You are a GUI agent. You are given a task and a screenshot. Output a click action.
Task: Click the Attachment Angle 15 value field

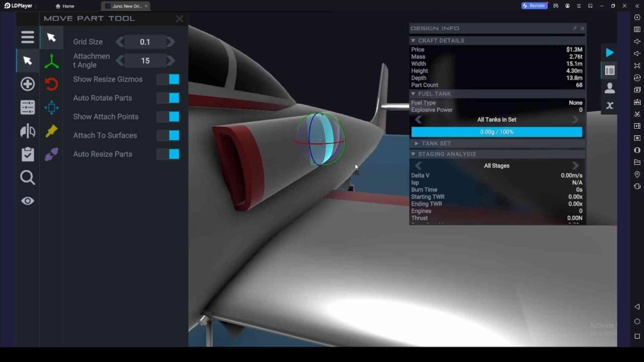tap(145, 61)
